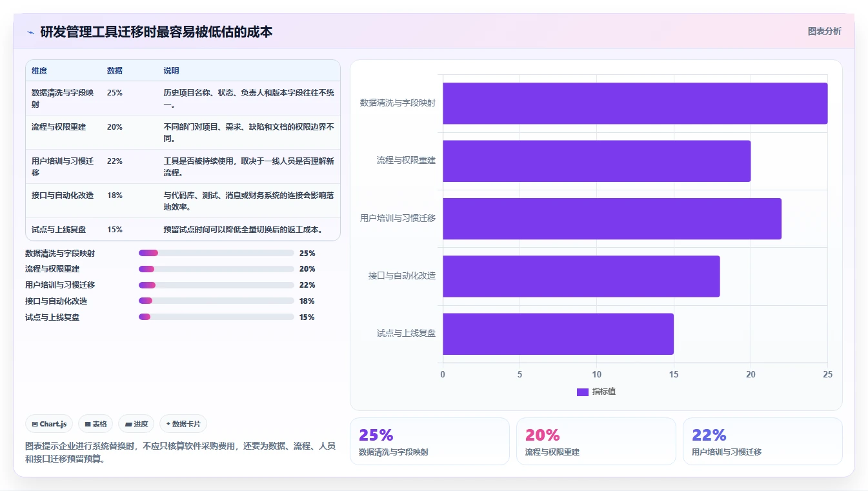Click the 数据清洗与字段映射 progress bar

click(216, 253)
